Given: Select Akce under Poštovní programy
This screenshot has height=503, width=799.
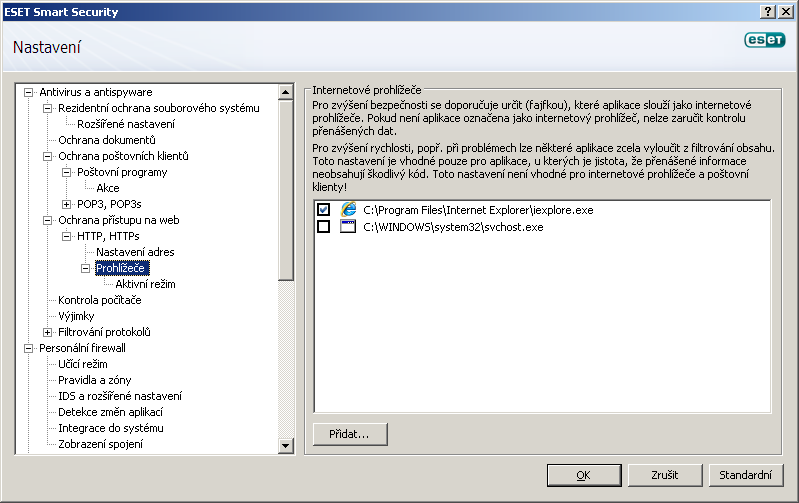Looking at the screenshot, I should (108, 188).
